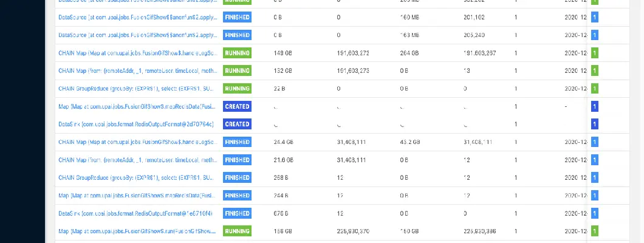Click the CHAIN GroupReduce link with RUNNING status
644x243 pixels.
(x=135, y=88)
